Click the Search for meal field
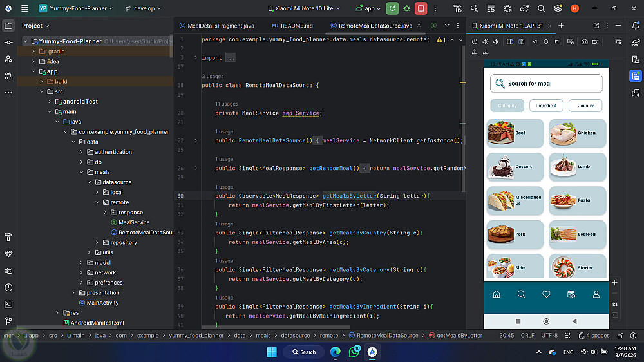644x362 pixels. click(546, 83)
